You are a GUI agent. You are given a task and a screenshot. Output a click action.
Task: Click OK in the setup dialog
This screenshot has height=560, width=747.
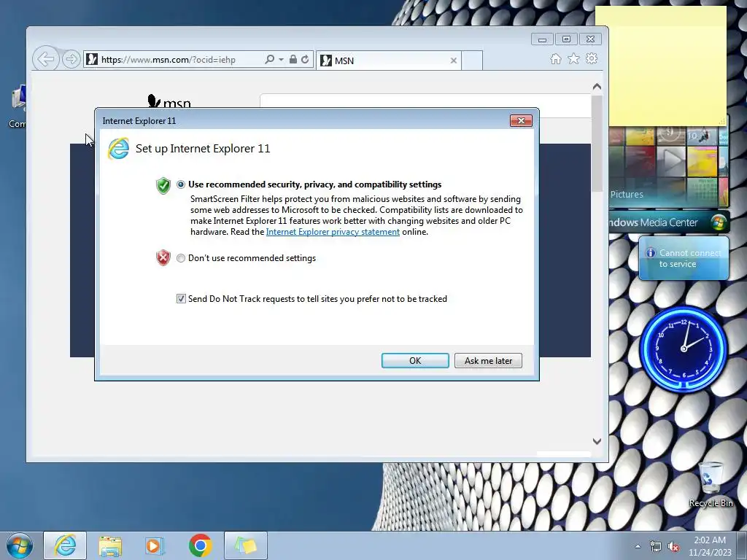pos(415,360)
